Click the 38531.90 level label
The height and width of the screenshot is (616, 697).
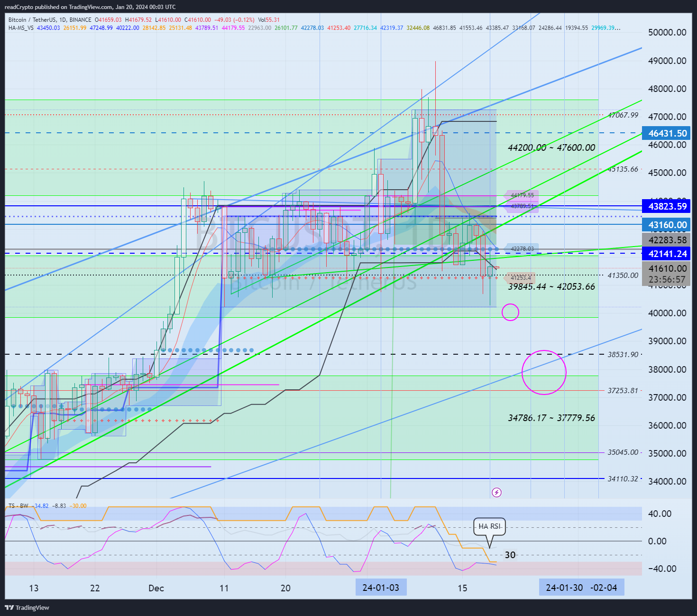coord(623,354)
